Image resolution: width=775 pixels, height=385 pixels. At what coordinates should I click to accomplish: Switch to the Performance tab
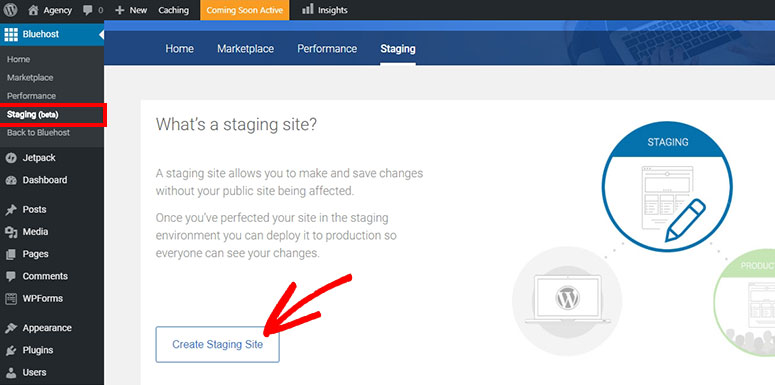(x=327, y=48)
